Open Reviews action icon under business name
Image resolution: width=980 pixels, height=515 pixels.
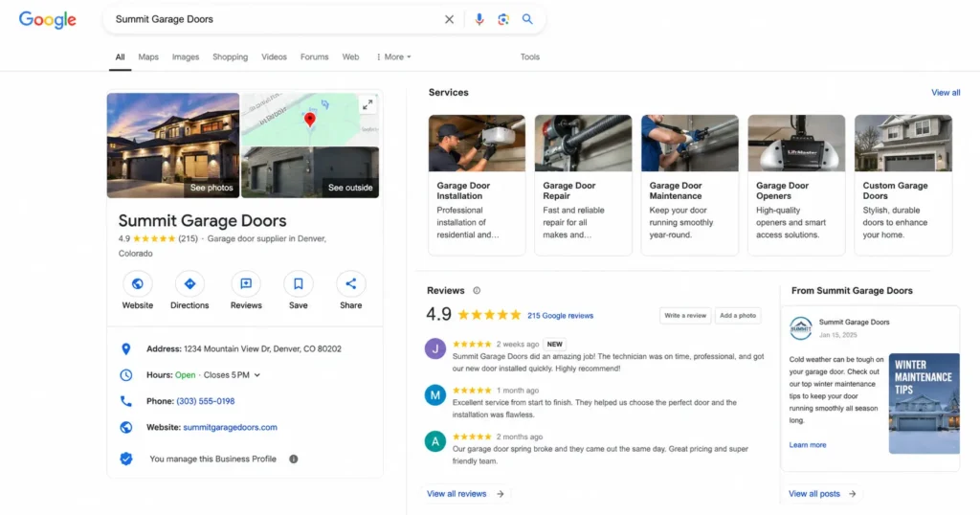click(x=246, y=283)
